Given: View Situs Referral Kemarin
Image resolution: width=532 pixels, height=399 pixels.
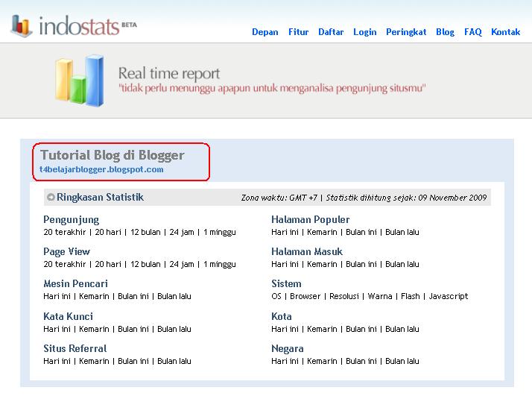Looking at the screenshot, I should tap(94, 361).
